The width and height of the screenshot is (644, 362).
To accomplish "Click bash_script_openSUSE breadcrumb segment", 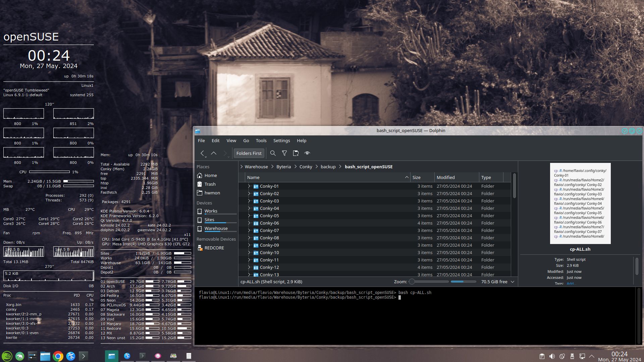I will click(x=369, y=167).
